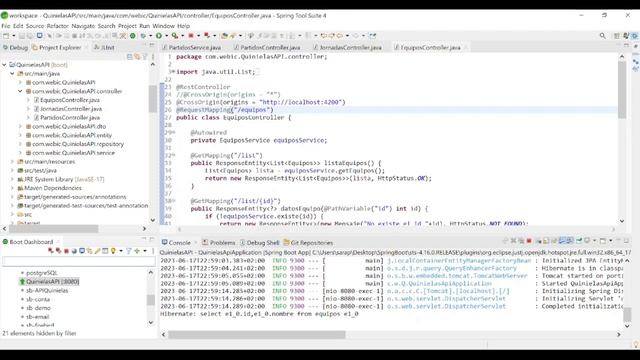Viewport: 640px width, 360px height.
Task: Click the green Spring Boot relaunch icon in toolbar
Action: tap(133, 36)
